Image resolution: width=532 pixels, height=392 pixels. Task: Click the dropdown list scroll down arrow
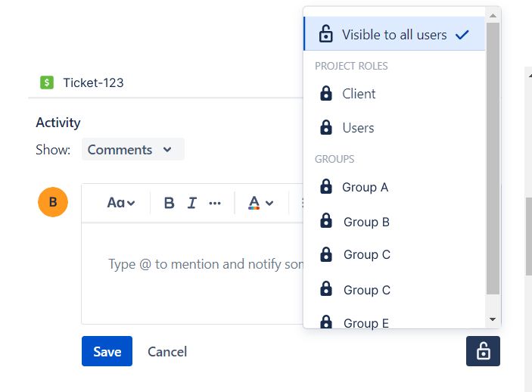(x=493, y=319)
